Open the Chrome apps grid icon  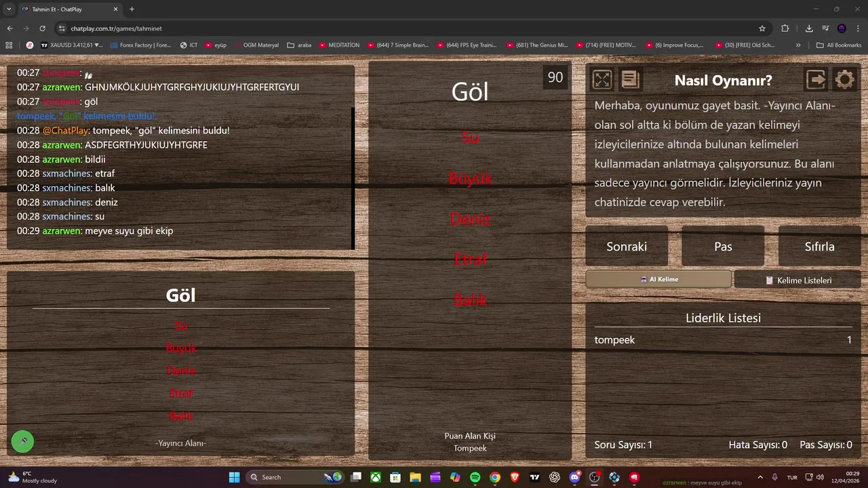9,45
